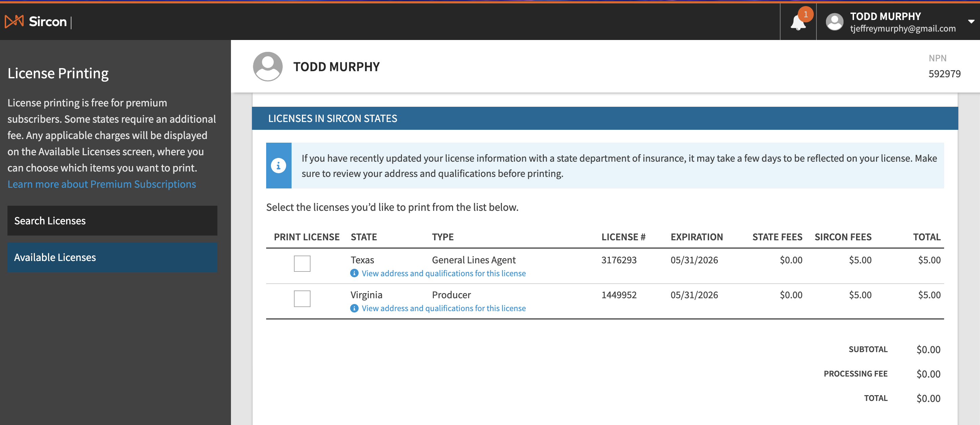Click the Sircon brand name text

click(47, 22)
